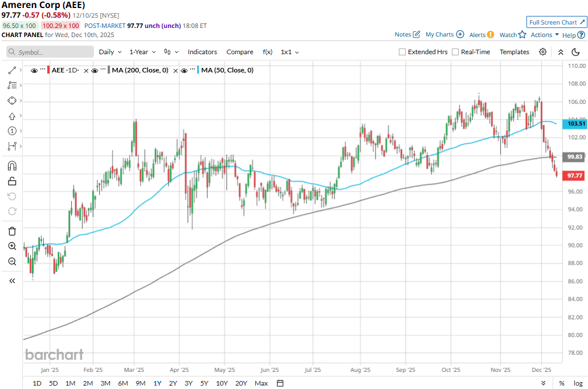The image size is (588, 389).
Task: Click the Full Screen Chart button
Action: pos(557,22)
